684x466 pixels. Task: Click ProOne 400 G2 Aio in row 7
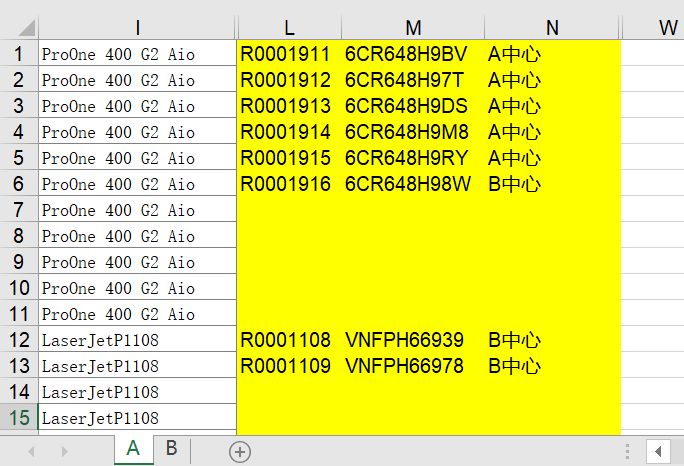point(137,209)
